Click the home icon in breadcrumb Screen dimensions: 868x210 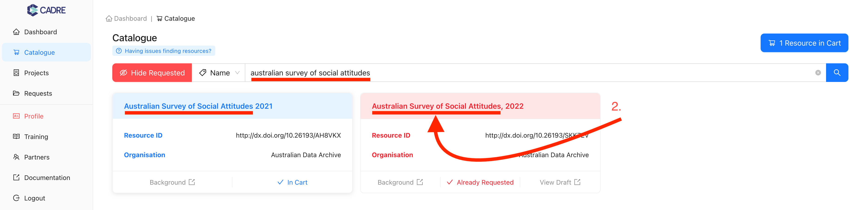pos(109,19)
